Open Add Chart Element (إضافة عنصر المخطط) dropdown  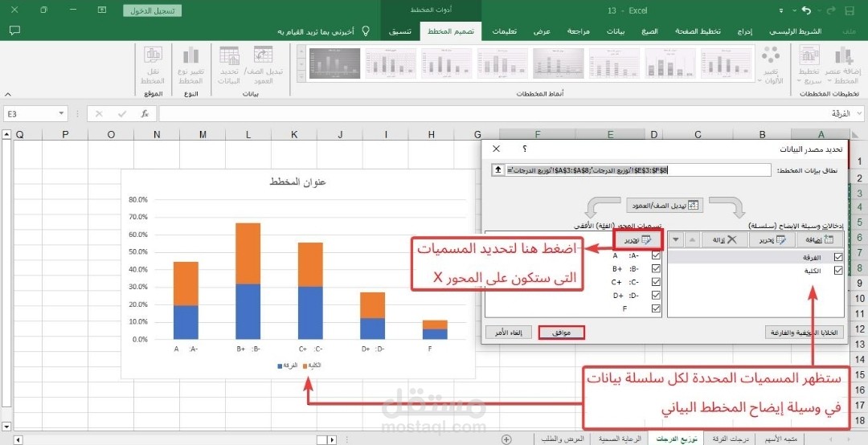(x=842, y=65)
